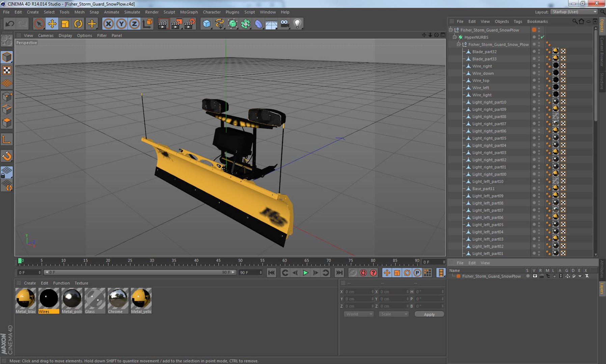Viewport: 606px width, 364px height.
Task: Open the Scale mode dropdown
Action: coord(393,314)
